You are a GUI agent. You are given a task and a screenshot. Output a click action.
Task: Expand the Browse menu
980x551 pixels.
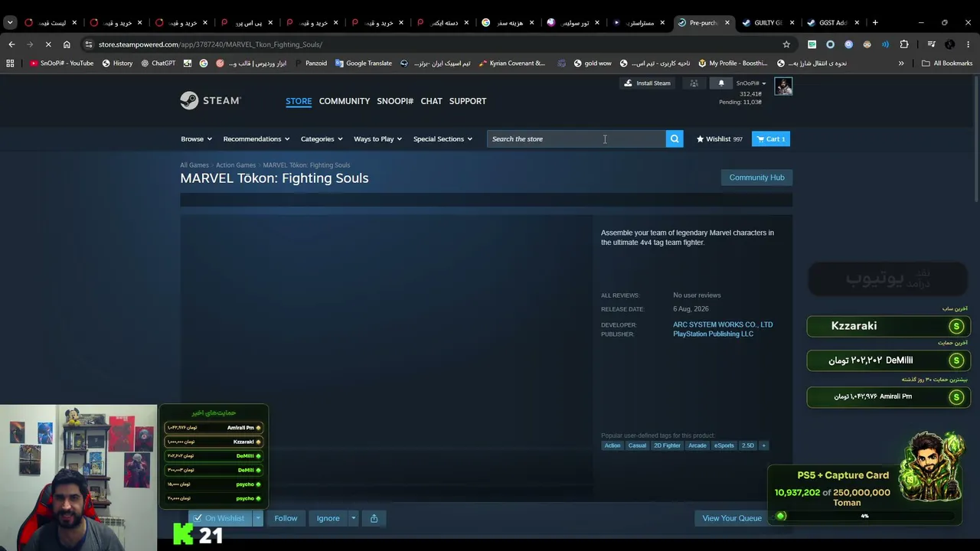tap(196, 139)
